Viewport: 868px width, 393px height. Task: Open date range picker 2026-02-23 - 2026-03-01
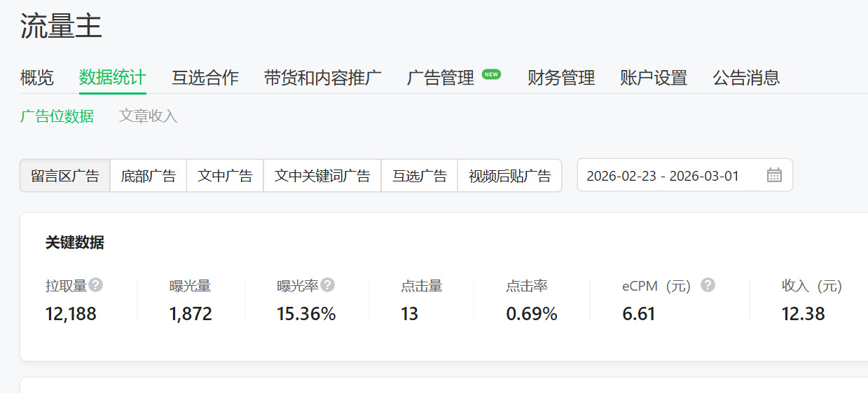coord(685,175)
